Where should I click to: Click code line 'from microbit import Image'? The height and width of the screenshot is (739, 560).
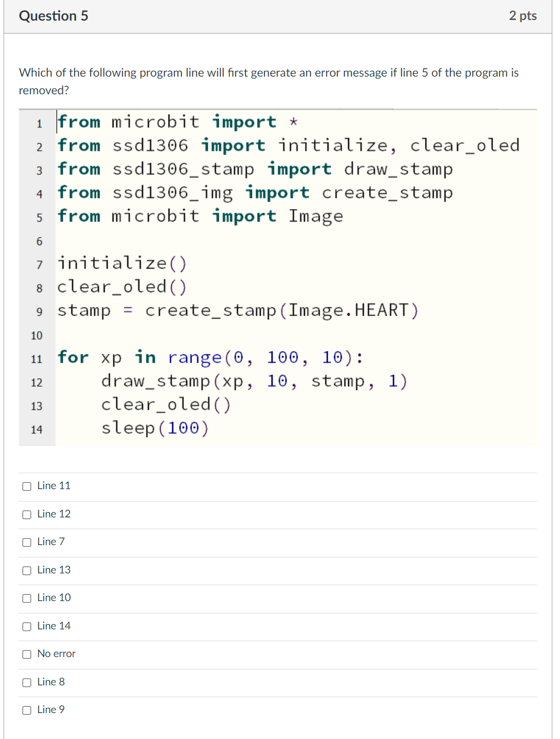coord(200,216)
